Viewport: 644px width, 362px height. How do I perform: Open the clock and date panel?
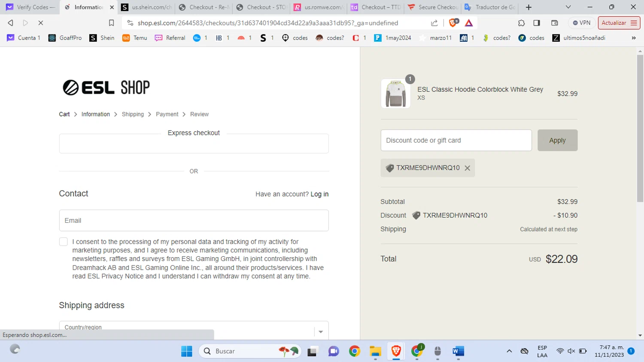click(609, 351)
